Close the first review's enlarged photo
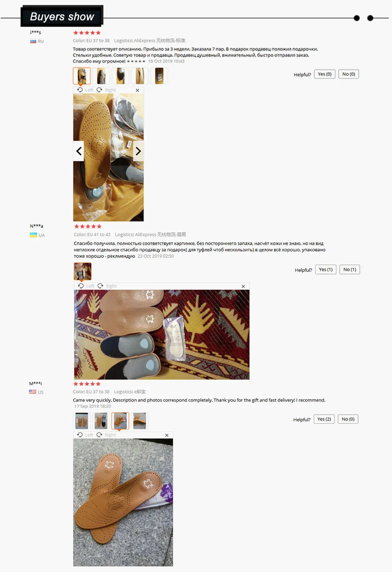The width and height of the screenshot is (392, 572). [137, 90]
